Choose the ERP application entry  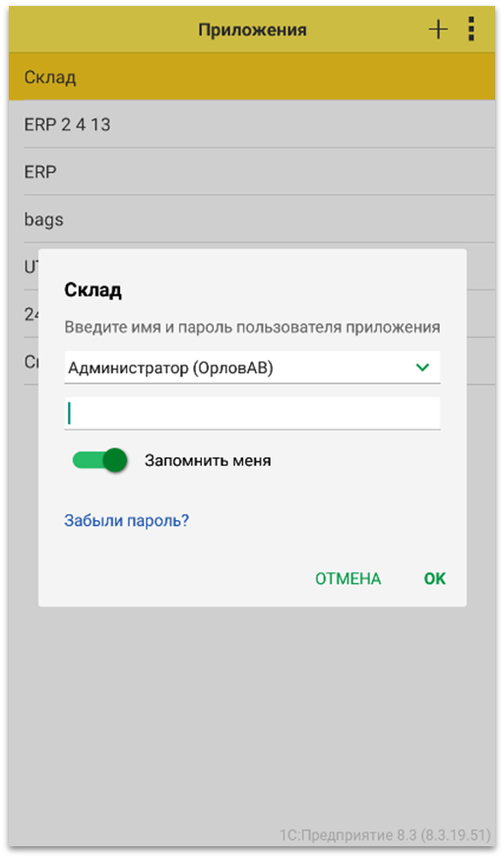[252, 171]
